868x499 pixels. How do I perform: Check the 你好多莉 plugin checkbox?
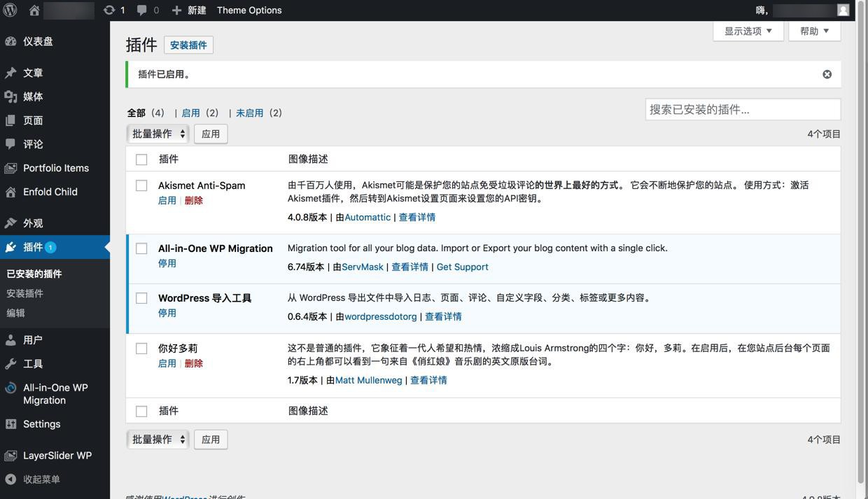click(x=141, y=349)
